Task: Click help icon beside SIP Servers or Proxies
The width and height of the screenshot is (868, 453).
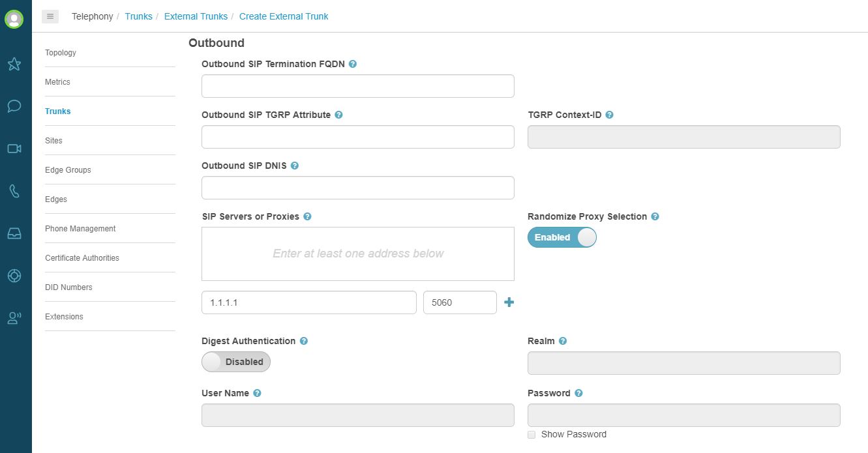Action: pyautogui.click(x=307, y=216)
